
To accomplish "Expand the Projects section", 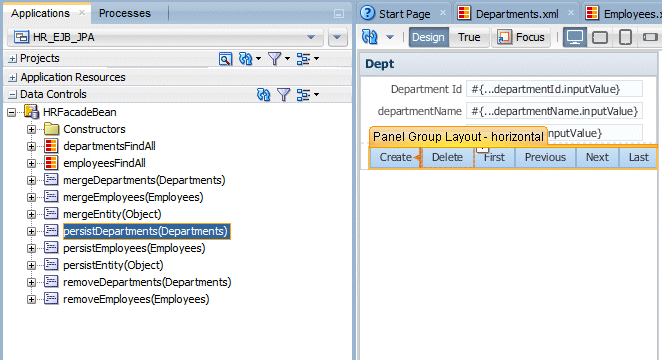I will pyautogui.click(x=13, y=59).
